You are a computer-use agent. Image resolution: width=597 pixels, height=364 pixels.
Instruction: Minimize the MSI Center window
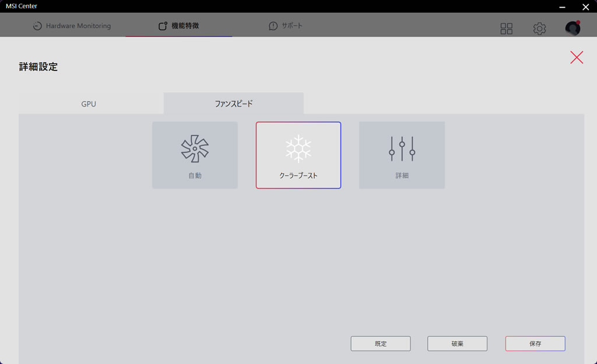click(x=562, y=7)
